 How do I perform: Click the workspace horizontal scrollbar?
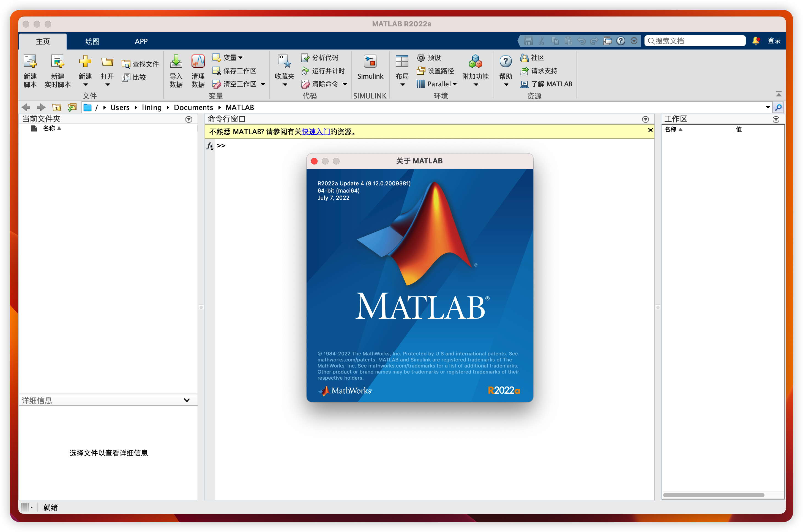[713, 495]
